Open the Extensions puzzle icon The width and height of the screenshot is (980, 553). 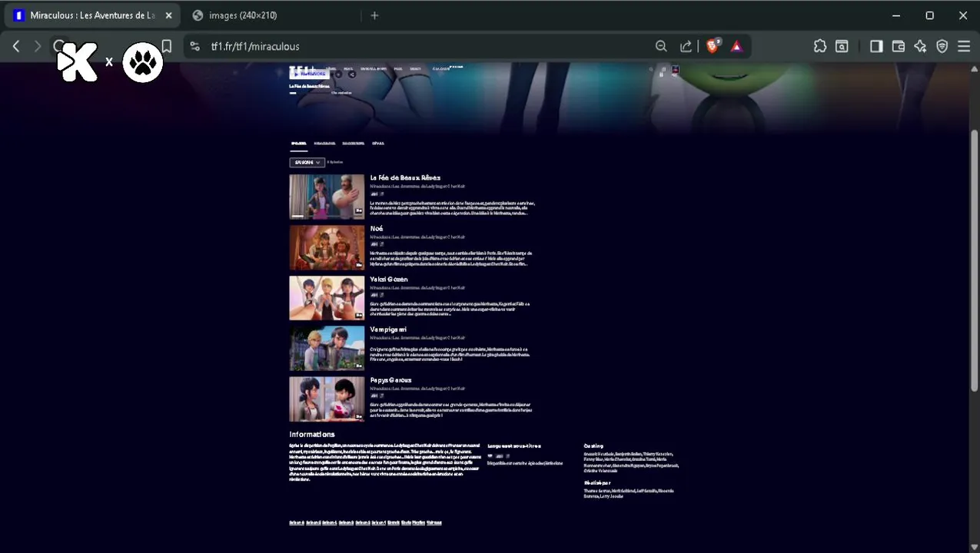820,46
